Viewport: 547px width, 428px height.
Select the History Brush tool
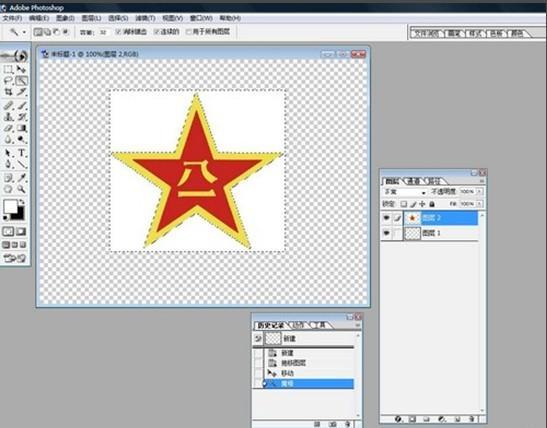21,117
